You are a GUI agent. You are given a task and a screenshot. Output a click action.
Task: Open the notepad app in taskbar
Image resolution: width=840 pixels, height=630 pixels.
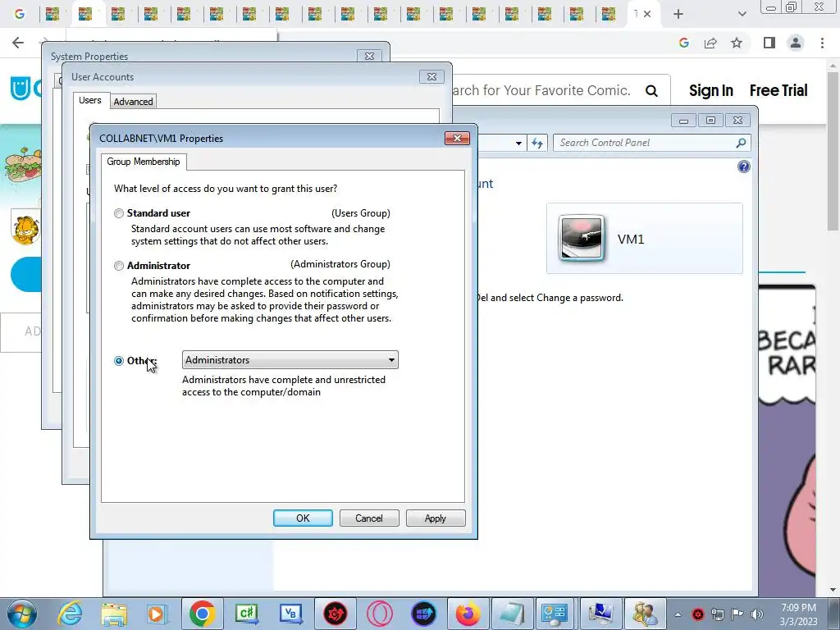coord(513,614)
